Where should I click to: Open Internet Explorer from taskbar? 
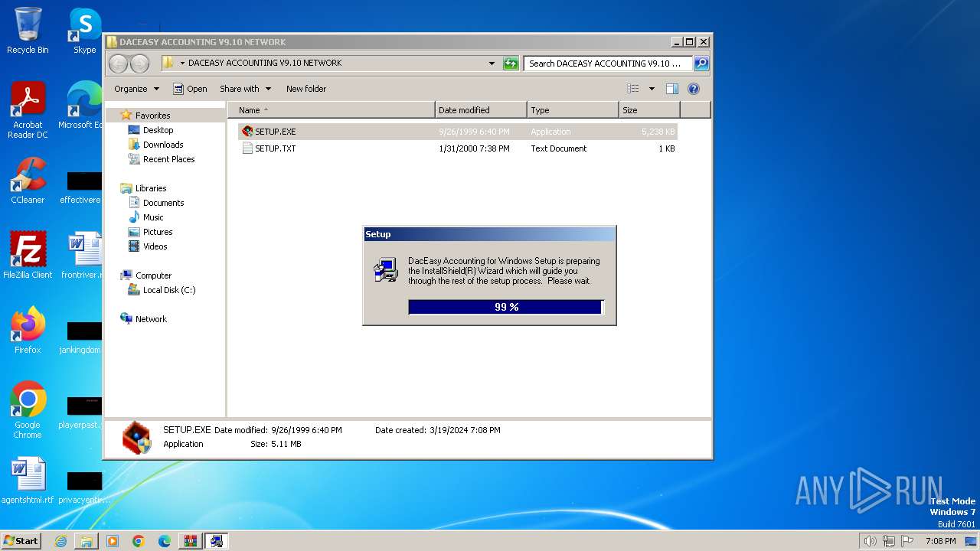[x=60, y=541]
